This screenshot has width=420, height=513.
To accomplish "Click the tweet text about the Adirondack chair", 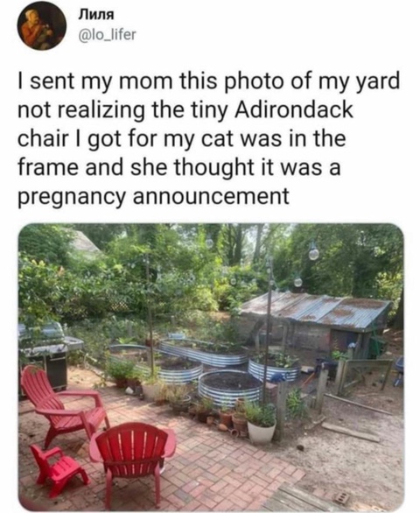I will pyautogui.click(x=208, y=138).
